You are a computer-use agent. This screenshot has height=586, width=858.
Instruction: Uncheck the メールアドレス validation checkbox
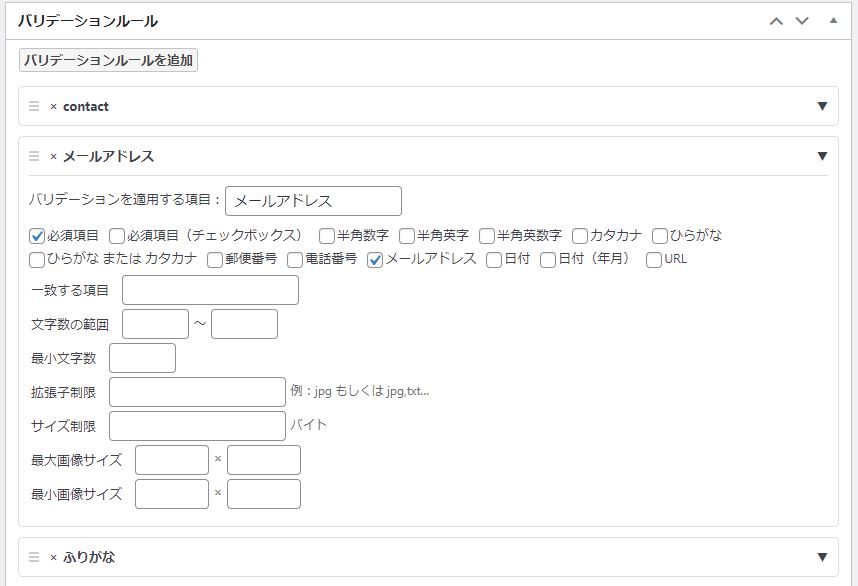coord(376,260)
